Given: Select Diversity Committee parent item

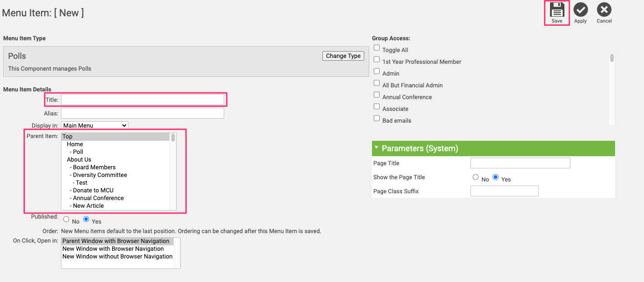Looking at the screenshot, I should [x=100, y=175].
